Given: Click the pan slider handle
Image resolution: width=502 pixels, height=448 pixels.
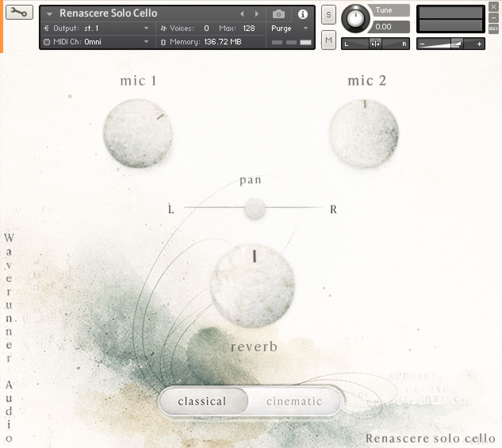Looking at the screenshot, I should tap(255, 208).
